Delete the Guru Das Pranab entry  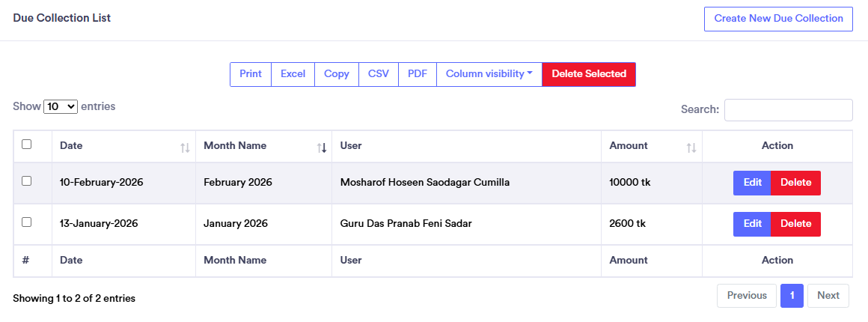[795, 224]
